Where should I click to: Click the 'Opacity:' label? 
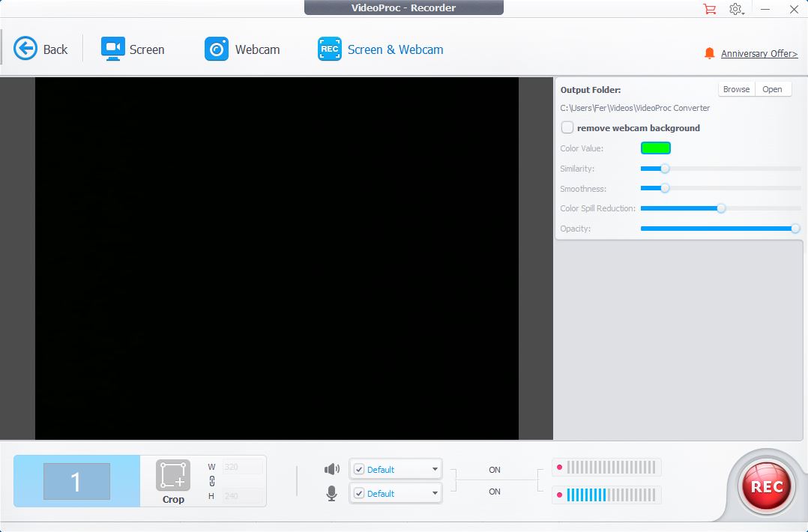click(576, 229)
